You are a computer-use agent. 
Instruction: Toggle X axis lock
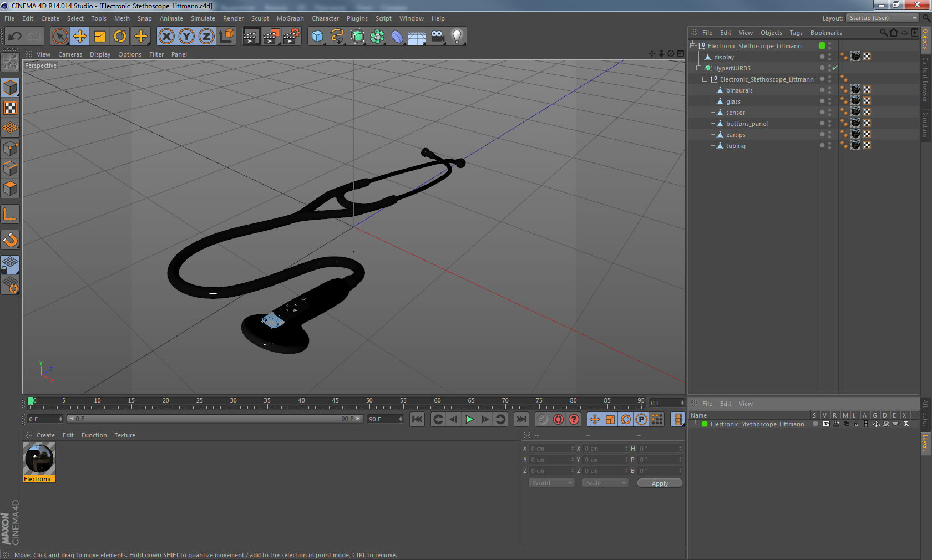pos(166,37)
